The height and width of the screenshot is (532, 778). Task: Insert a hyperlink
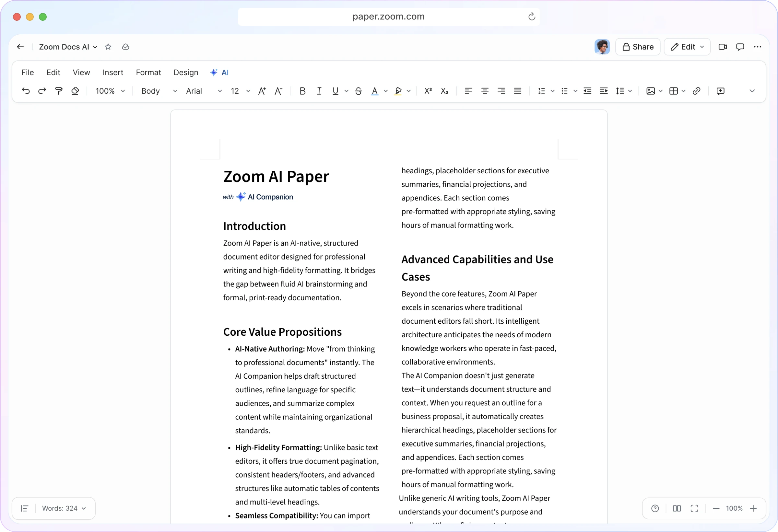click(x=697, y=91)
